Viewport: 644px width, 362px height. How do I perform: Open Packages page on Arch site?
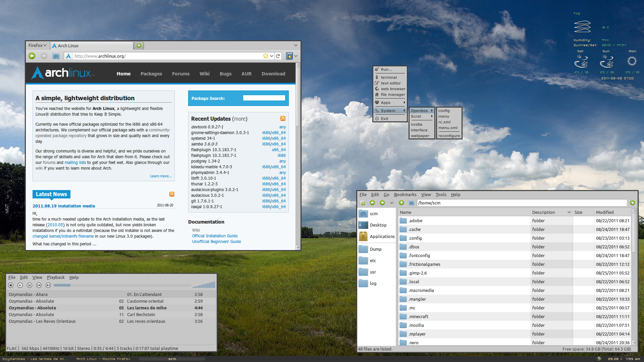[x=151, y=74]
